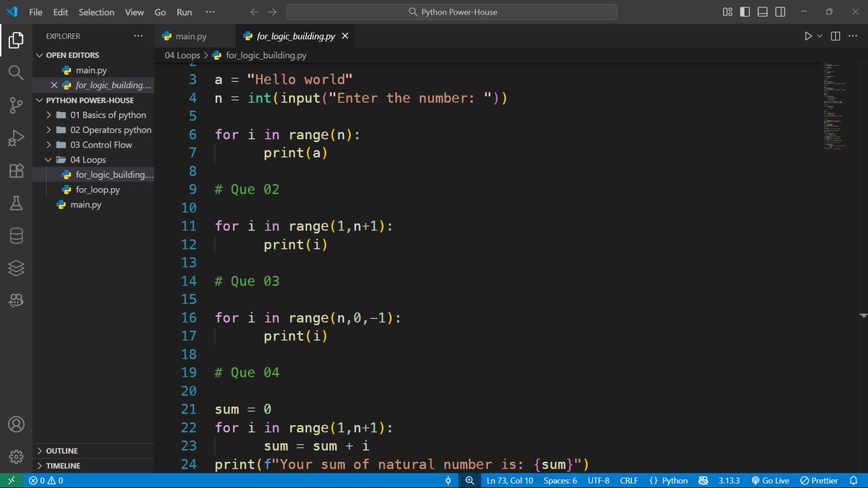This screenshot has height=488, width=868.
Task: Open notifications bell in status bar
Action: tap(853, 481)
